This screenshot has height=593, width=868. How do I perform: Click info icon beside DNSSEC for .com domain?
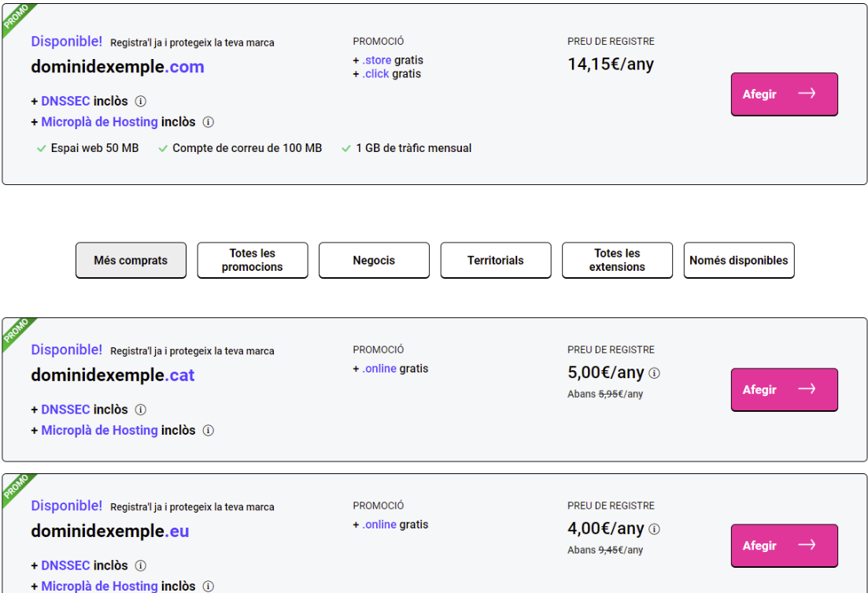[x=141, y=102]
